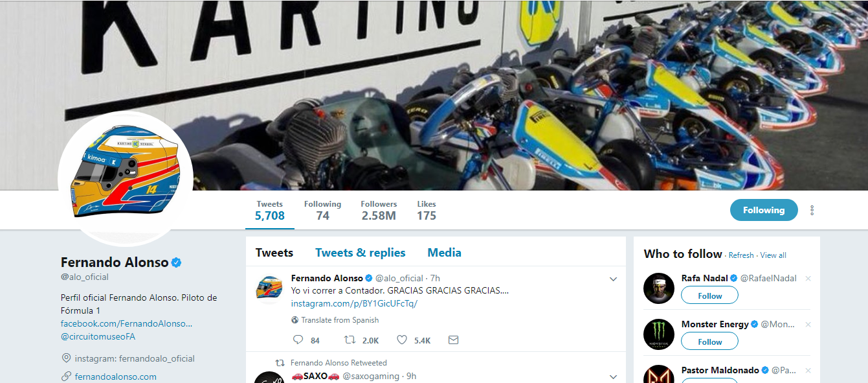Image resolution: width=868 pixels, height=383 pixels.
Task: Refresh the Who to follow list
Action: (741, 255)
